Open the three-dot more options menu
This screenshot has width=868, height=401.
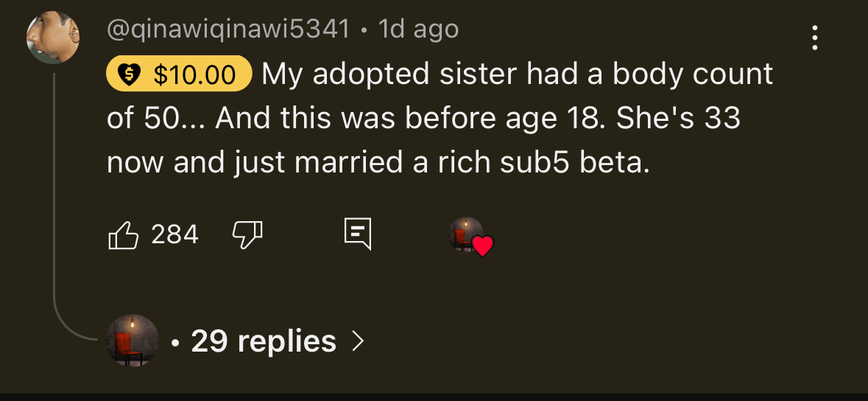815,38
